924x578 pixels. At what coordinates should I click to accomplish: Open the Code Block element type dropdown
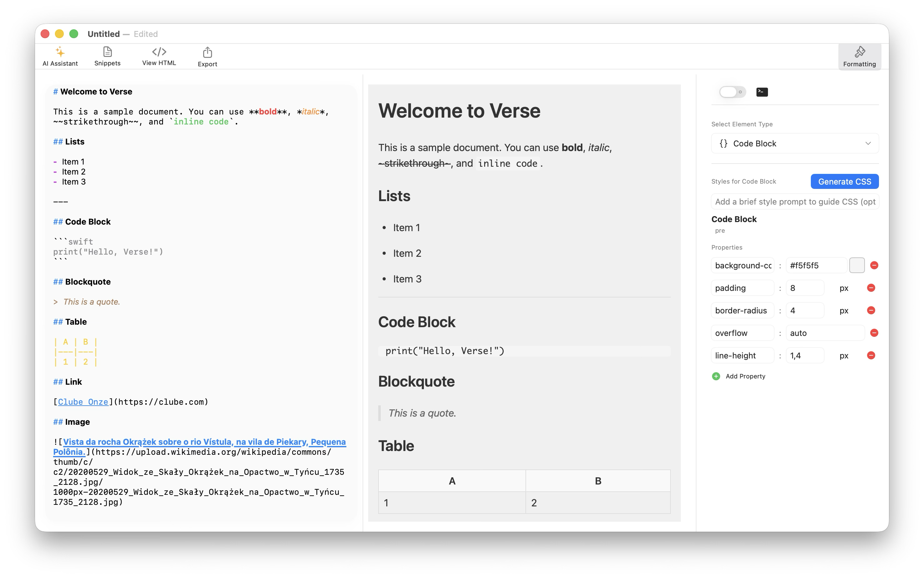point(795,143)
